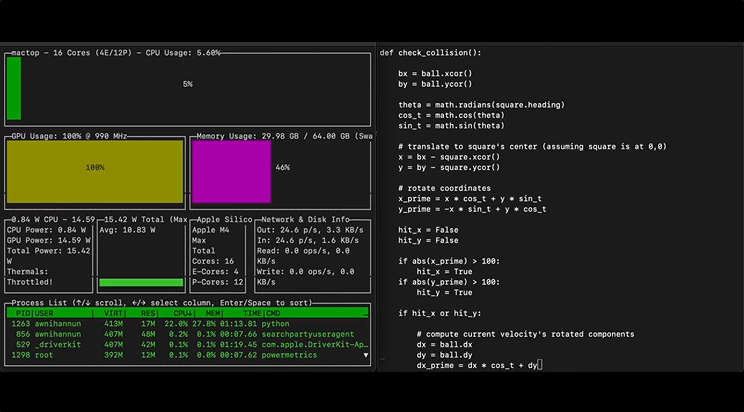The height and width of the screenshot is (412, 744).
Task: Click the 'theta = math.radians(square.heading)' line
Action: pyautogui.click(x=482, y=105)
